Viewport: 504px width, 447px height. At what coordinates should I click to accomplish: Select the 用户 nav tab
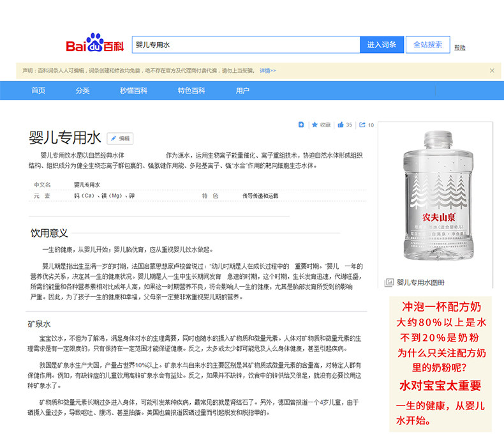point(242,91)
